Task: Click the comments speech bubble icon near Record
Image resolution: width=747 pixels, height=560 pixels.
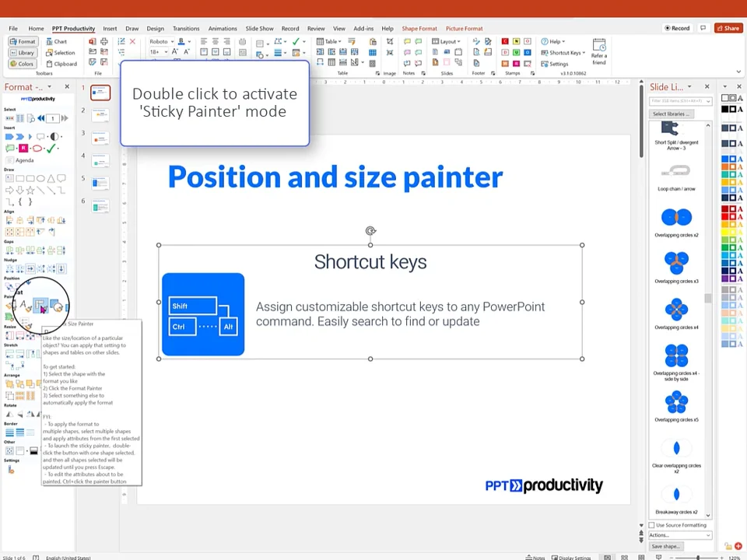Action: (703, 28)
